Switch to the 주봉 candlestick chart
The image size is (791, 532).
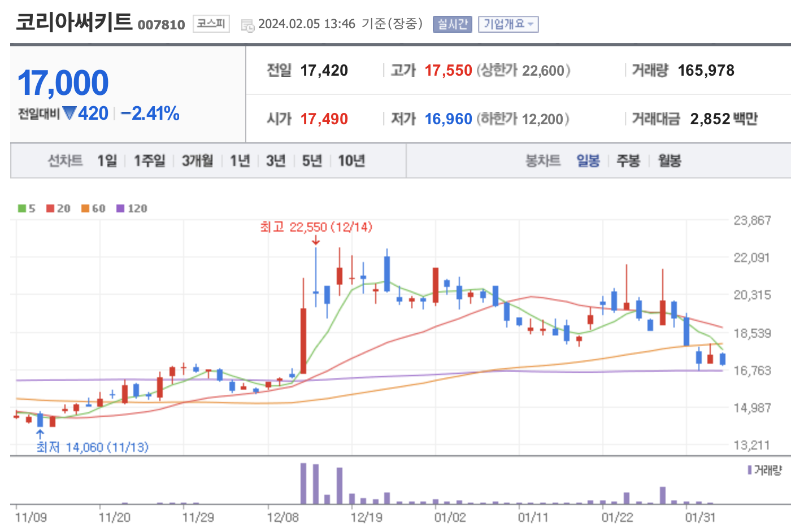(x=628, y=161)
